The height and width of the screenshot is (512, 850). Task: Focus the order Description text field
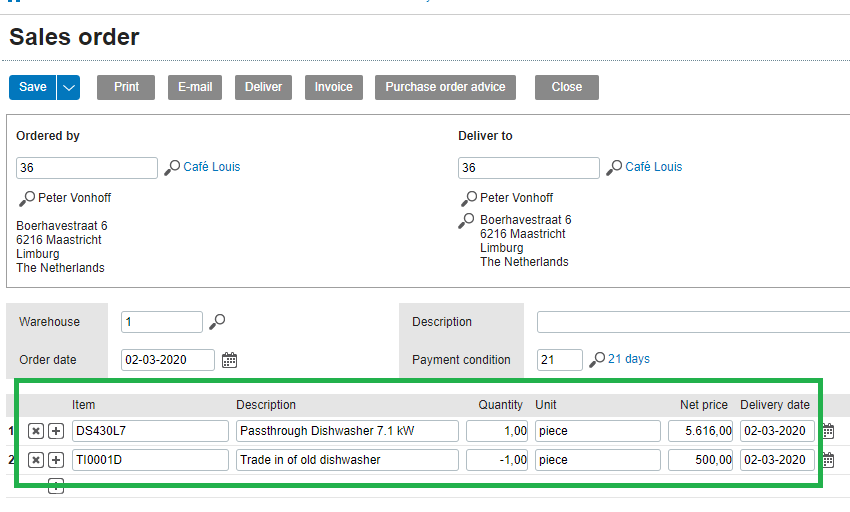click(693, 322)
